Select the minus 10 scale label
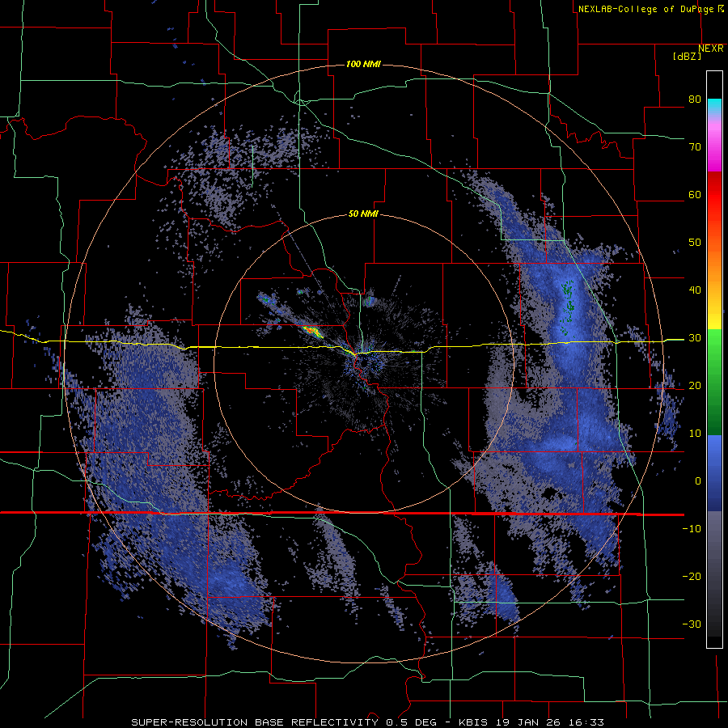Viewport: 728px width, 728px height. click(692, 528)
